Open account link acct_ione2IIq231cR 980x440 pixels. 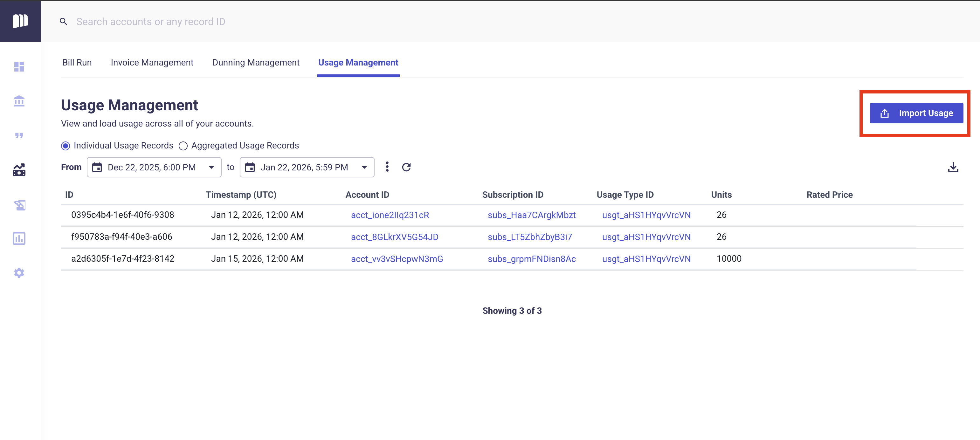(390, 215)
